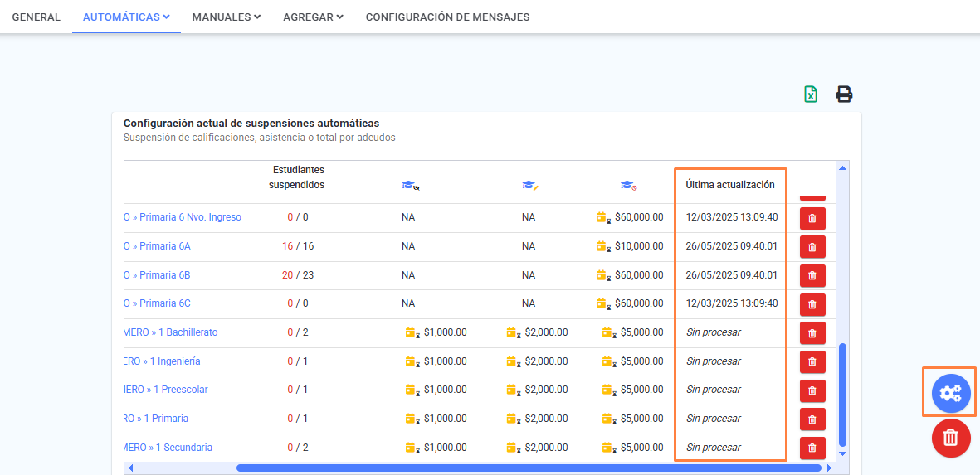980x475 pixels.
Task: Select the 20 / 23 suspended count
Action: [298, 274]
